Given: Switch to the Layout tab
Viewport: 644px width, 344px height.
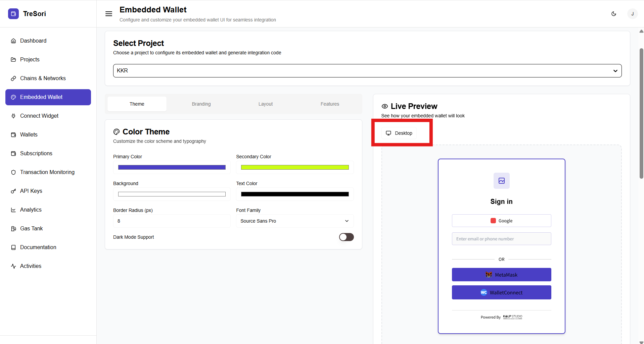Looking at the screenshot, I should click(x=265, y=104).
